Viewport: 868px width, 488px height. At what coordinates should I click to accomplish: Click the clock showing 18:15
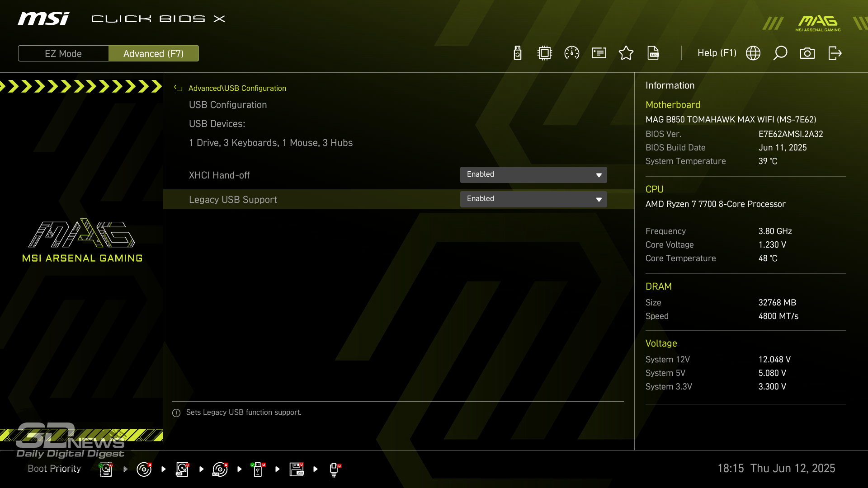pos(731,469)
